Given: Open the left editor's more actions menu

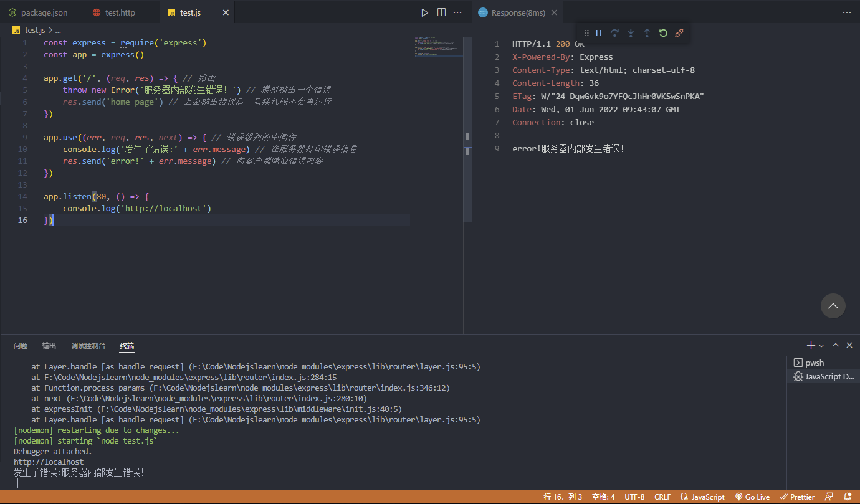Looking at the screenshot, I should (x=458, y=12).
